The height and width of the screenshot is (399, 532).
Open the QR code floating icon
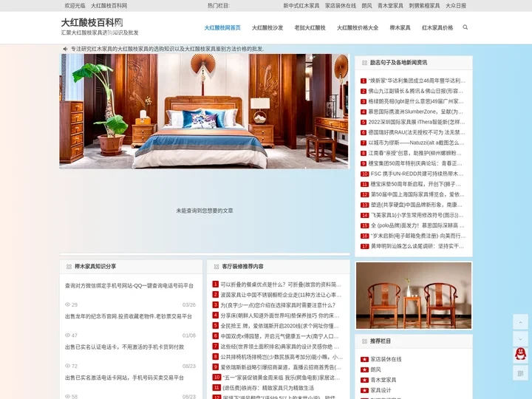[x=520, y=373]
